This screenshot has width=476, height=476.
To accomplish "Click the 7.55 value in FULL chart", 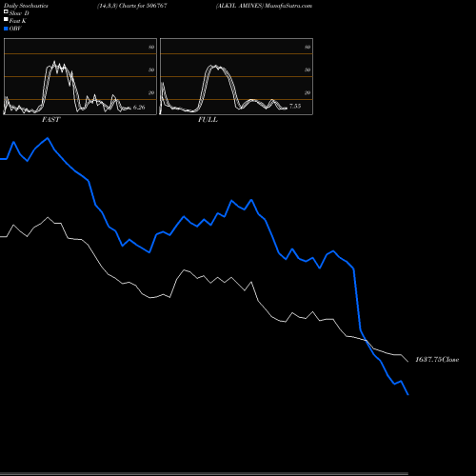I will [295, 106].
